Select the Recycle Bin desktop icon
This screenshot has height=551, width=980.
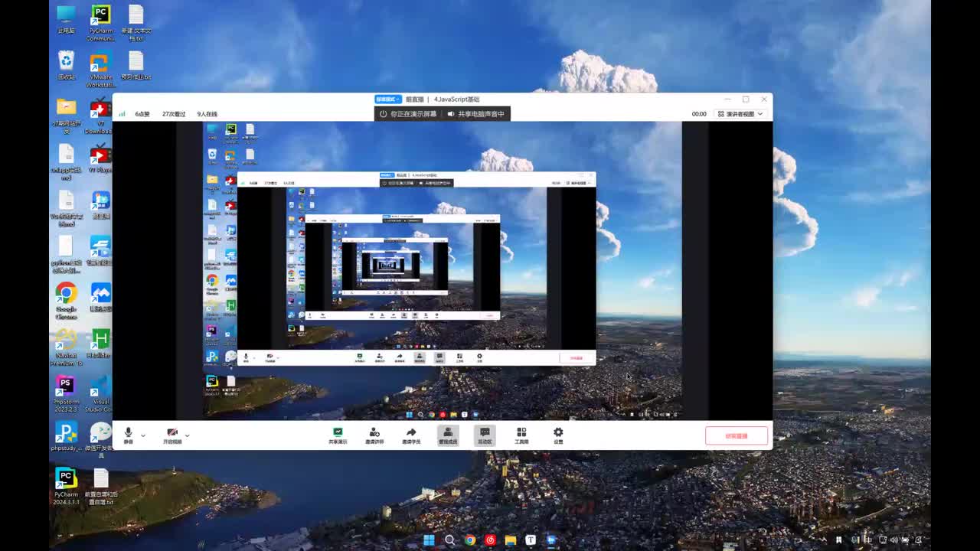click(x=67, y=65)
